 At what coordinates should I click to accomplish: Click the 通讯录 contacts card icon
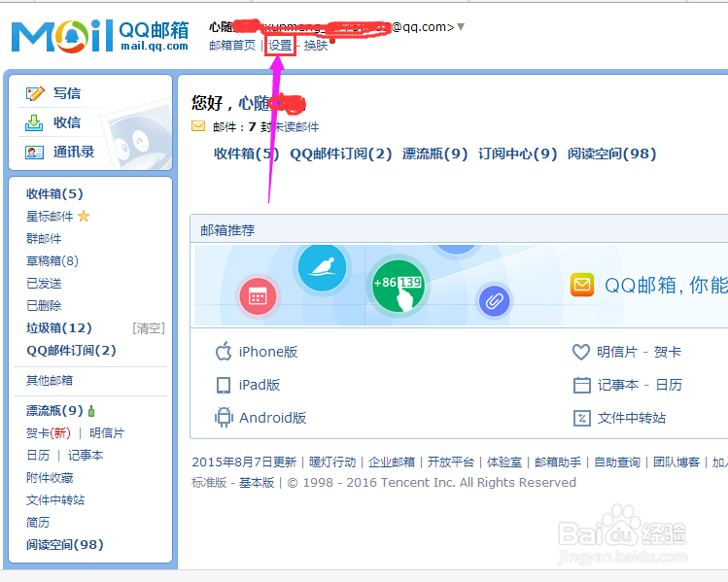pos(34,153)
